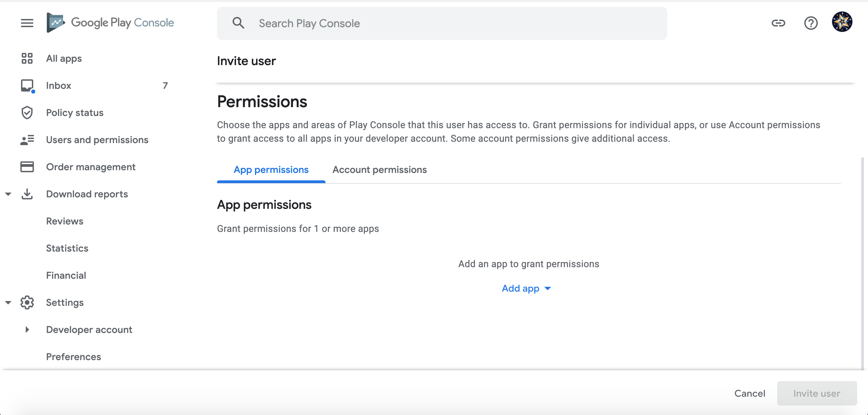The width and height of the screenshot is (868, 415).
Task: Click the Users and permissions icon
Action: [27, 140]
